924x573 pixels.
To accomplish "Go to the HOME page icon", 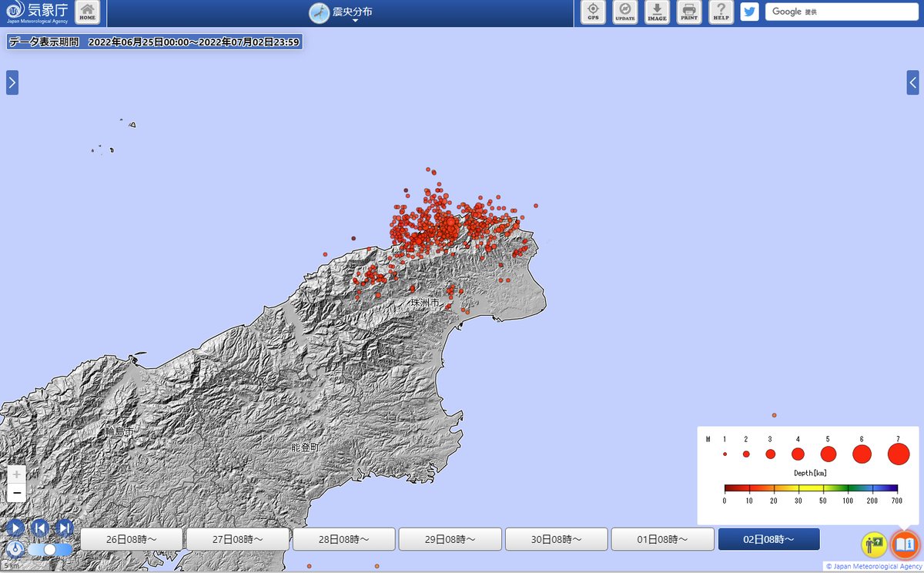I will coord(88,12).
